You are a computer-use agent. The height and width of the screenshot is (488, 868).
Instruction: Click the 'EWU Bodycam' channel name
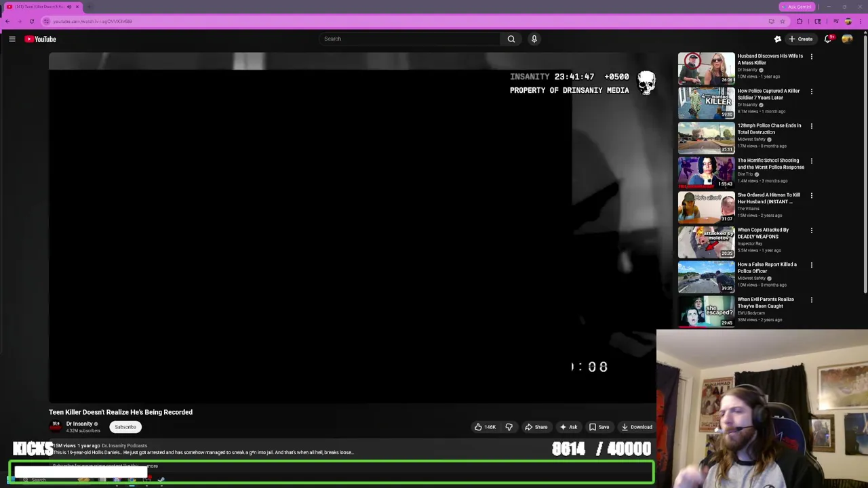[751, 313]
